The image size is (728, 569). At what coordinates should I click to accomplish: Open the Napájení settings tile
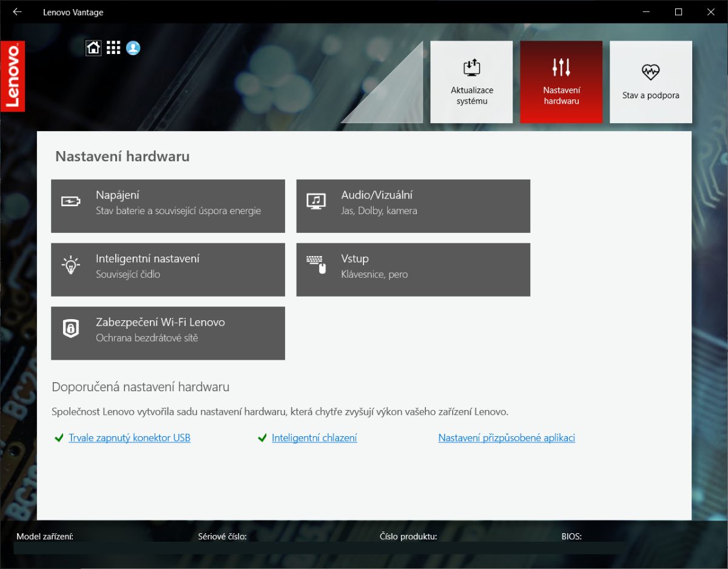168,206
